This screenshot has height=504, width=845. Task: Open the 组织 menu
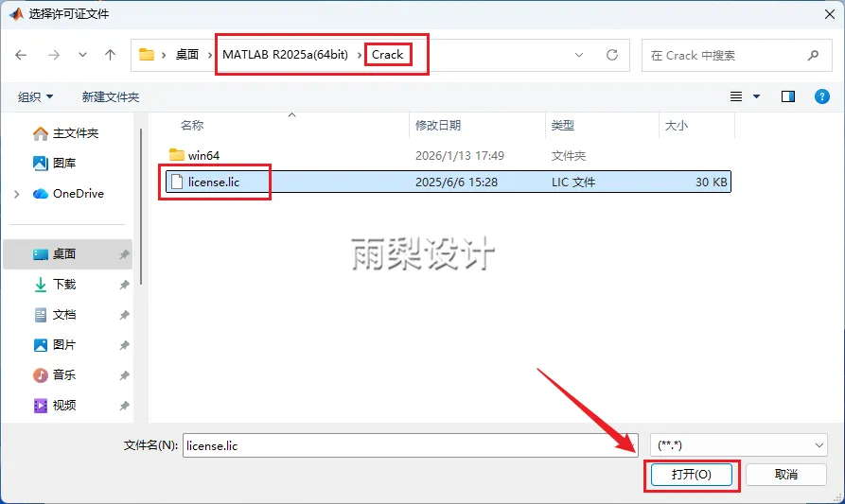(35, 96)
